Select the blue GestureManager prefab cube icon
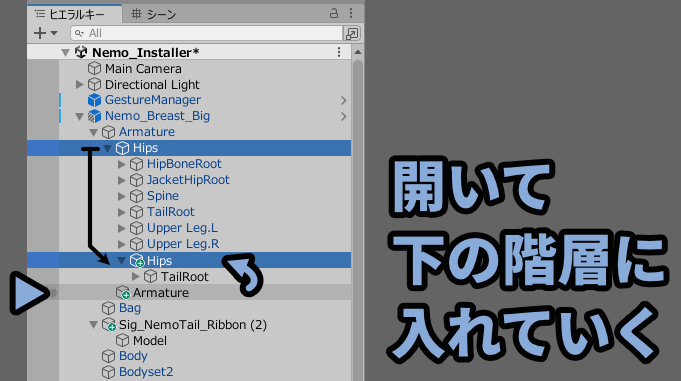This screenshot has height=381, width=681. tap(94, 100)
